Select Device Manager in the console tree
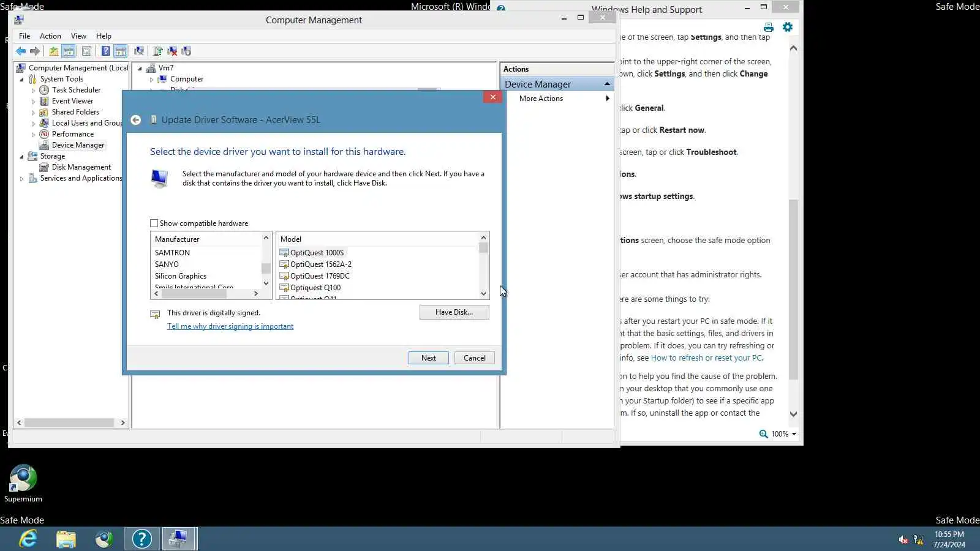 [78, 145]
